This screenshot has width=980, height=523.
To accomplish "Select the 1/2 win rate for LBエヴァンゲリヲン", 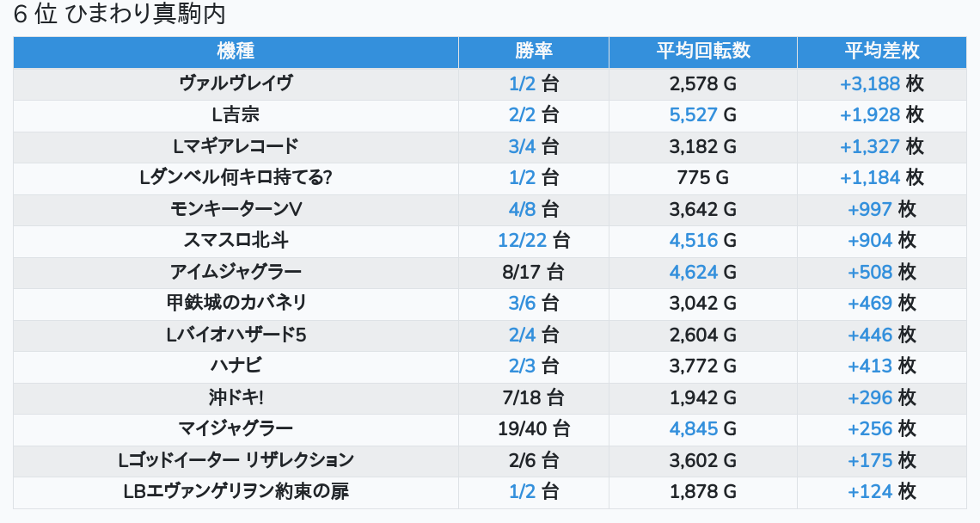I will (522, 491).
